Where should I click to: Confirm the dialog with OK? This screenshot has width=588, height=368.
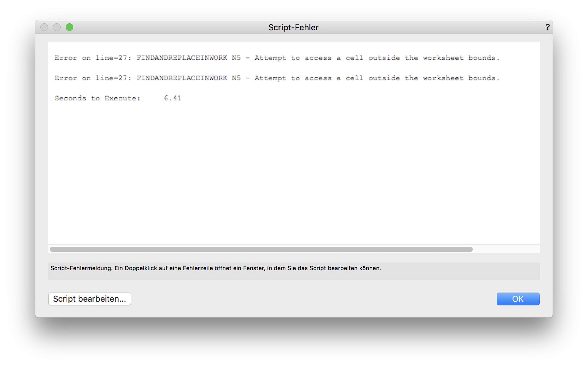(518, 299)
